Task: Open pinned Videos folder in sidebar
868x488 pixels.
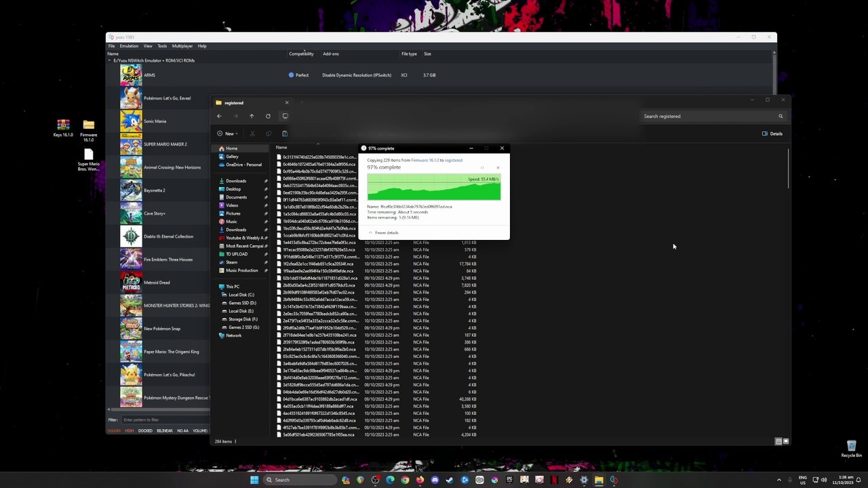Action: point(232,205)
